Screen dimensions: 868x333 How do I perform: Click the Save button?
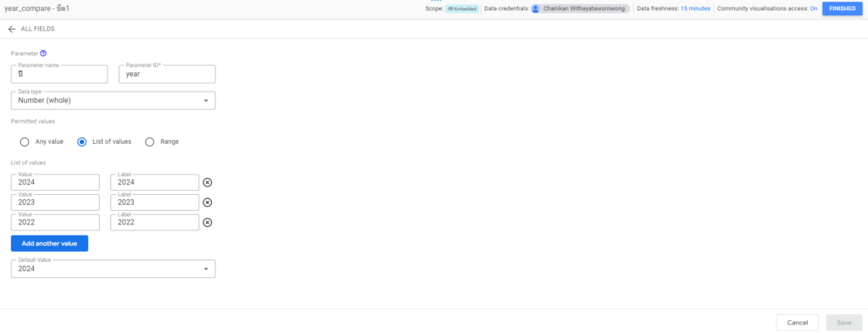coord(844,323)
